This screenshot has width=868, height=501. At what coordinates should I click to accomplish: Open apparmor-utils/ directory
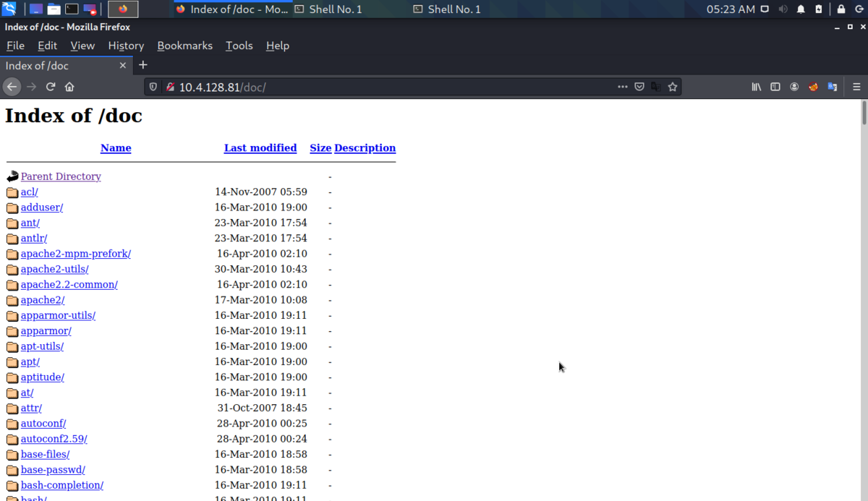click(x=59, y=315)
